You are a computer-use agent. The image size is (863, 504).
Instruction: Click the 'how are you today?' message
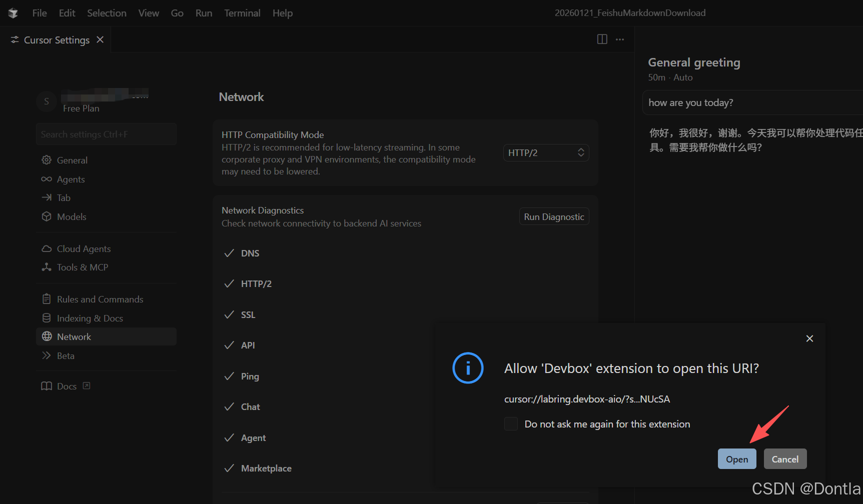pyautogui.click(x=752, y=102)
